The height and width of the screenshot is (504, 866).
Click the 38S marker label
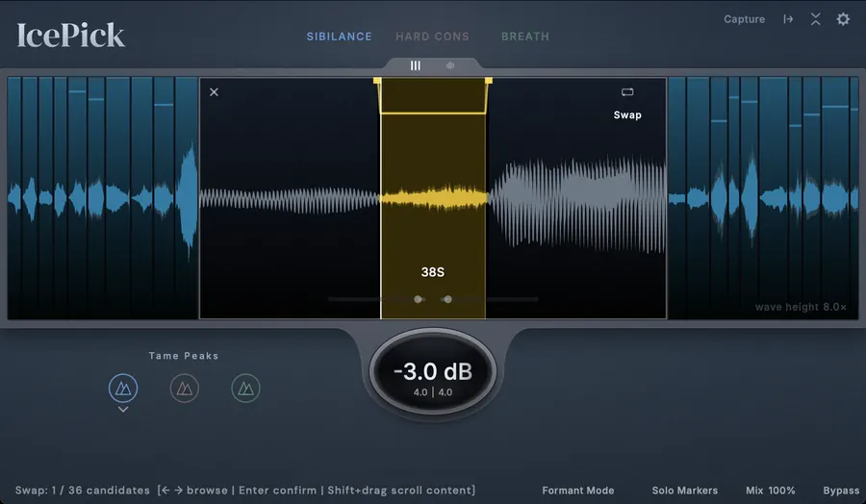432,271
